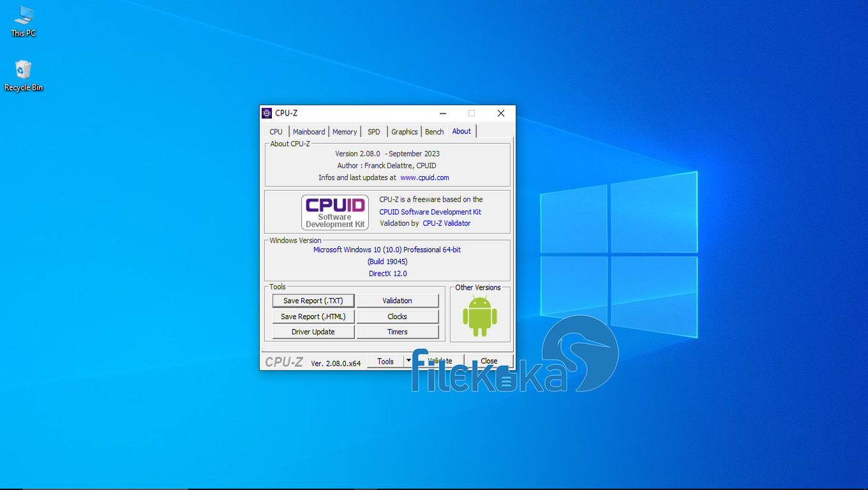The height and width of the screenshot is (490, 868).
Task: Click the (Build 19045) text
Action: (387, 262)
